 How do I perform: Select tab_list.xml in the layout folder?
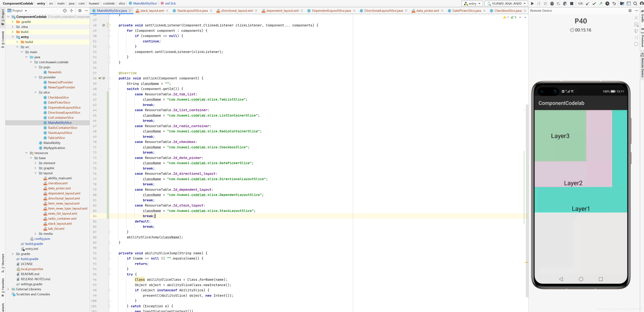56,229
